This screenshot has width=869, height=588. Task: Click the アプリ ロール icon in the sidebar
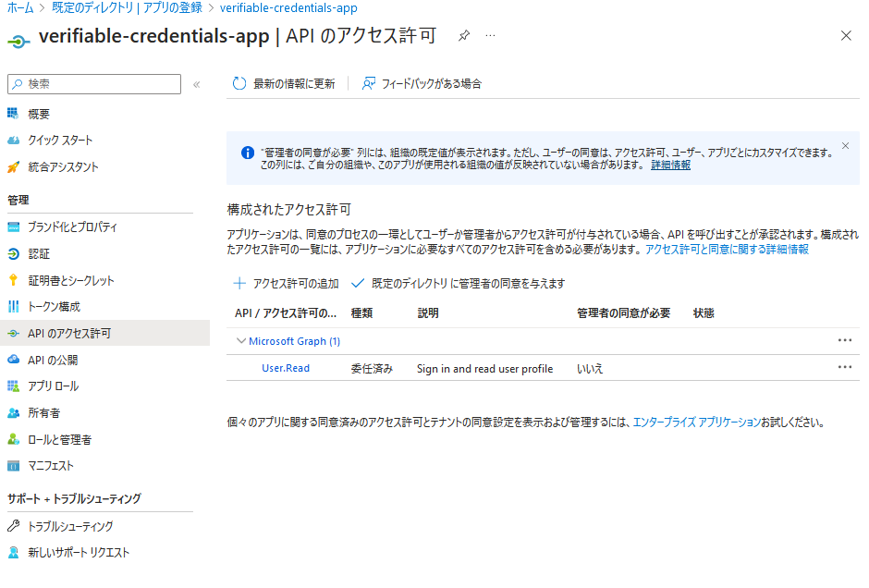coord(13,386)
